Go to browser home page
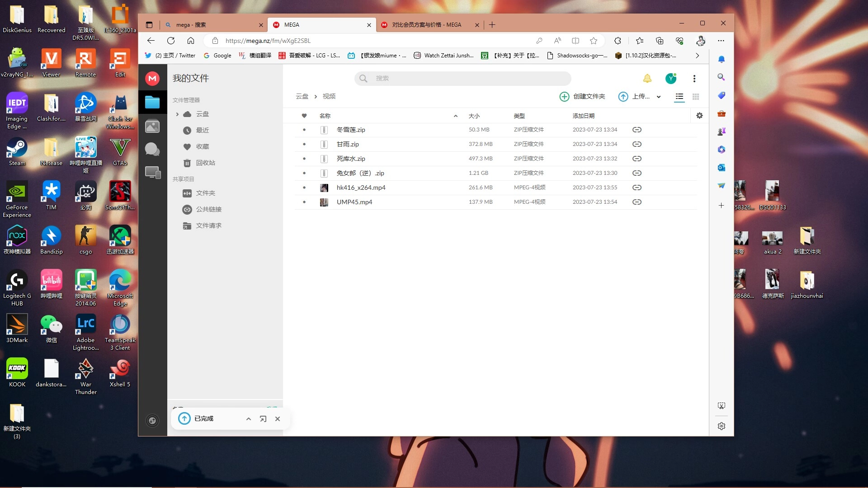Image resolution: width=868 pixels, height=488 pixels. click(x=191, y=41)
